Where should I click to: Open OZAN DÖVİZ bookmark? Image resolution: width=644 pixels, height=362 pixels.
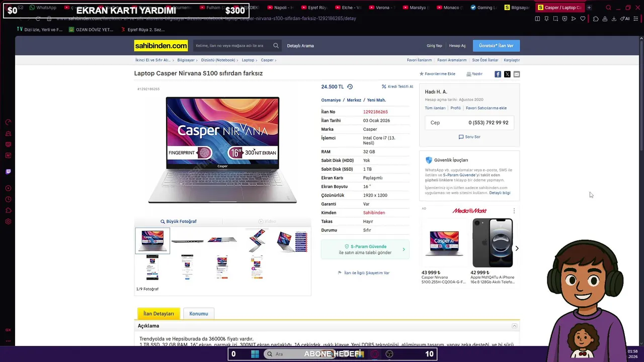point(92,30)
